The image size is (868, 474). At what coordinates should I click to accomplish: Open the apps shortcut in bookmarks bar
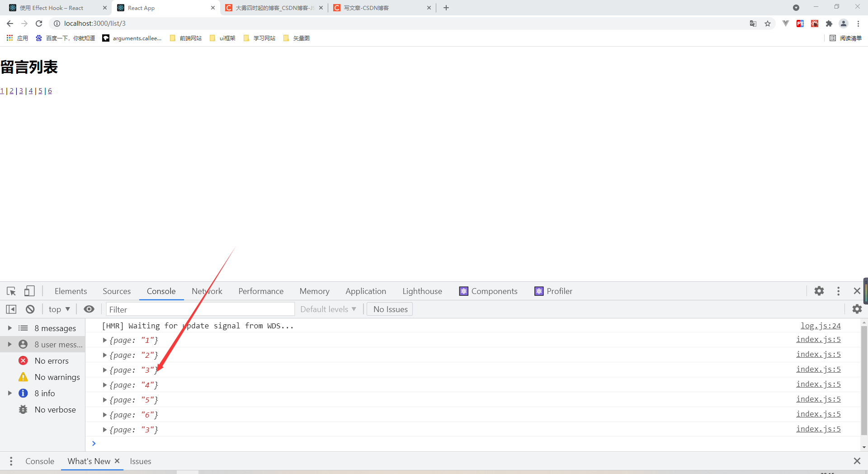(x=17, y=38)
